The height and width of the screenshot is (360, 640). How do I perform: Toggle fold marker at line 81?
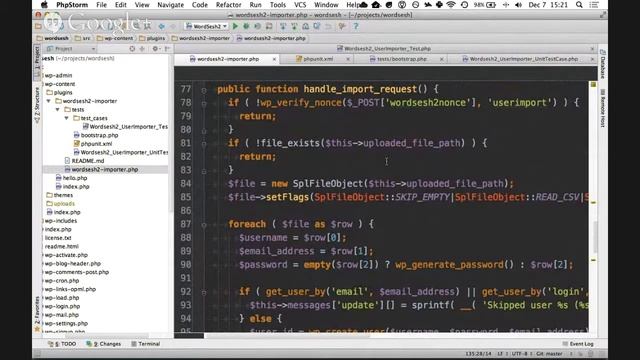pyautogui.click(x=204, y=144)
